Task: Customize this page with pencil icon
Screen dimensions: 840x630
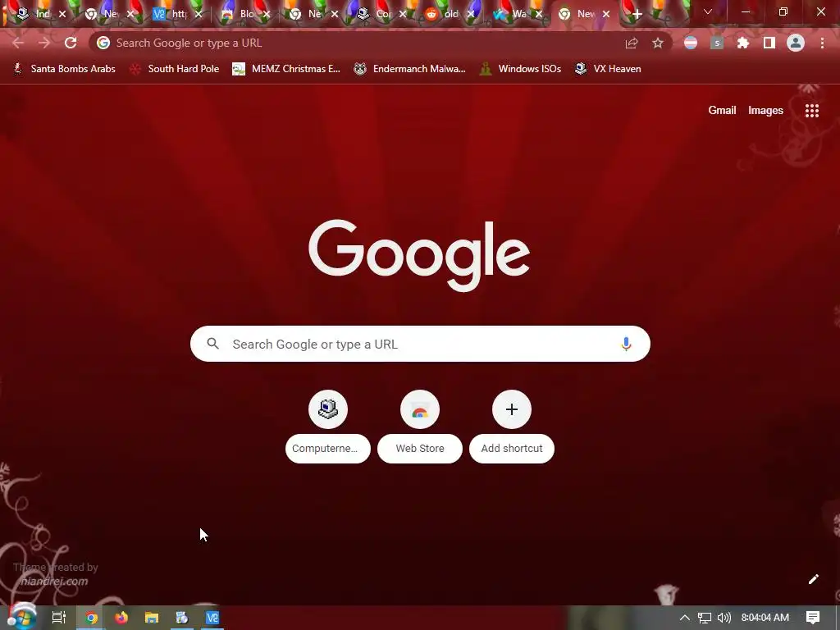Action: tap(814, 579)
